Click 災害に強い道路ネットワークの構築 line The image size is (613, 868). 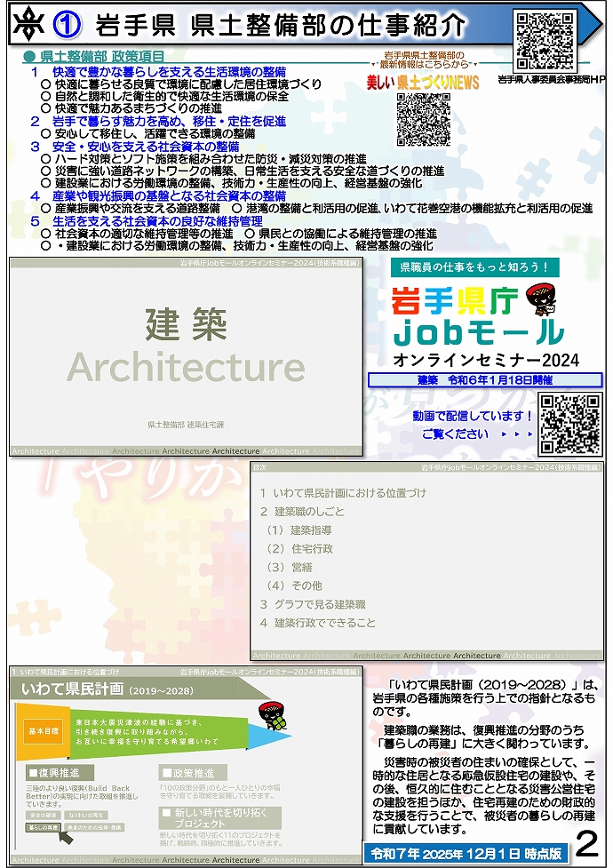(x=243, y=171)
